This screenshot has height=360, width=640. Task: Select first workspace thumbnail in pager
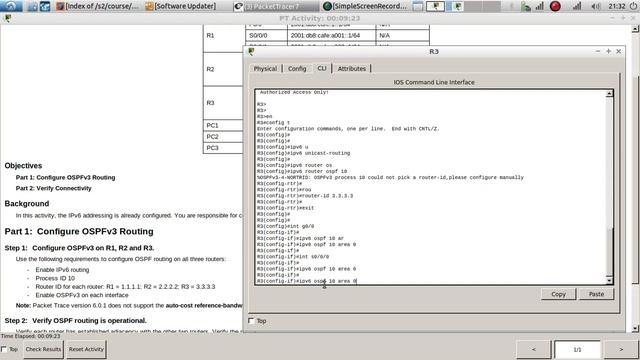[435, 6]
